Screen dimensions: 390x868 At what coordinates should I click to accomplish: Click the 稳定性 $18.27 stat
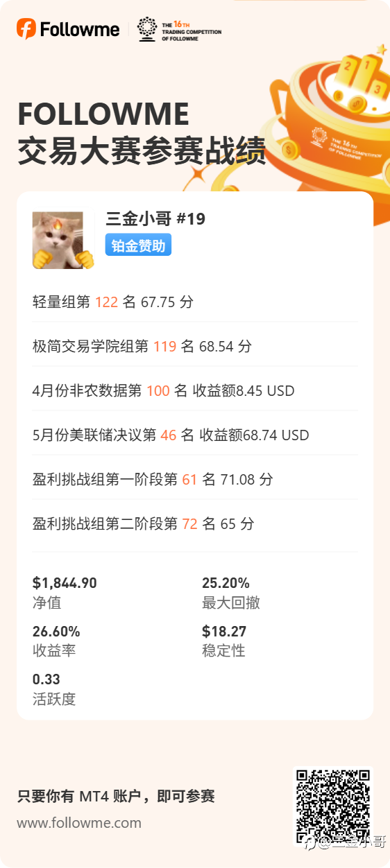point(224,641)
